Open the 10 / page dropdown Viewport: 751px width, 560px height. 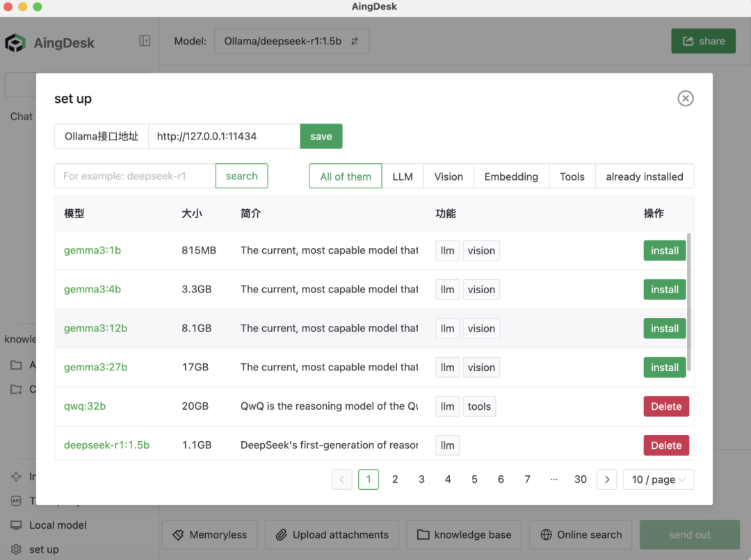coord(659,479)
